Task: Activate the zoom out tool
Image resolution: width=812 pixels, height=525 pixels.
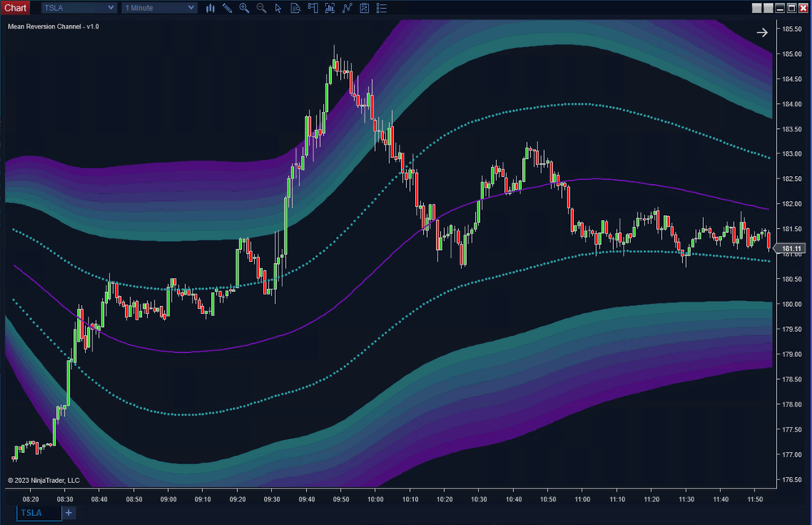Action: (x=262, y=8)
